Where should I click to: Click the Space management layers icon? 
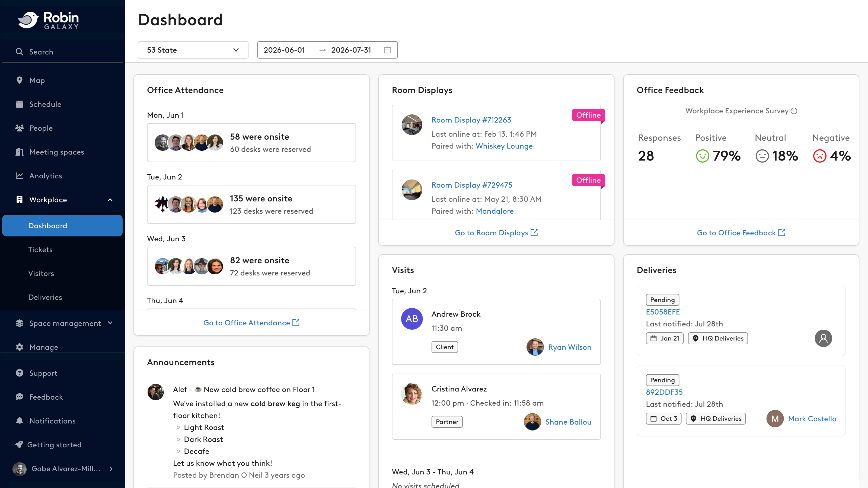point(20,323)
